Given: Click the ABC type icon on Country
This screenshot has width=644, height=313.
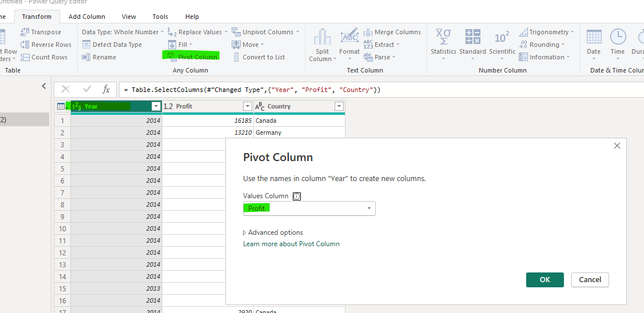Looking at the screenshot, I should (x=260, y=107).
